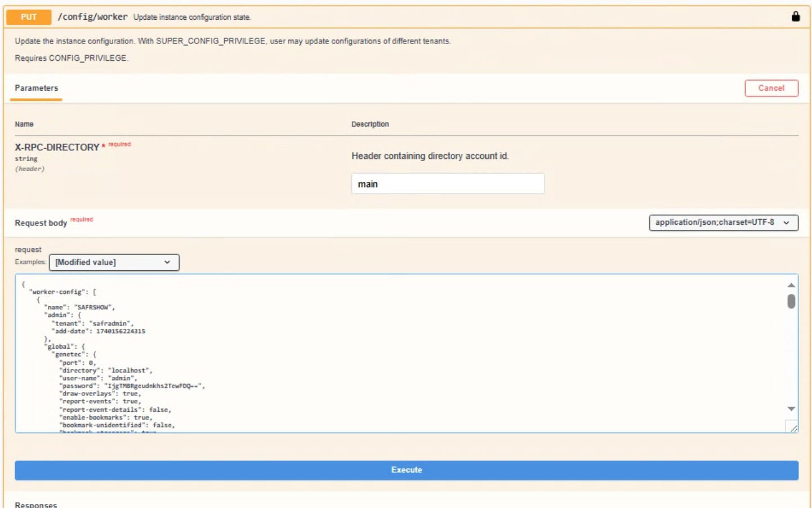Click the orange PUT method badge
Viewport: 812px width, 508px height.
tap(29, 17)
